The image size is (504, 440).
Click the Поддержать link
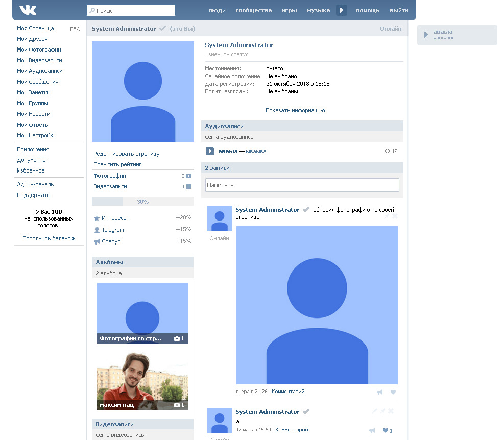(x=33, y=195)
